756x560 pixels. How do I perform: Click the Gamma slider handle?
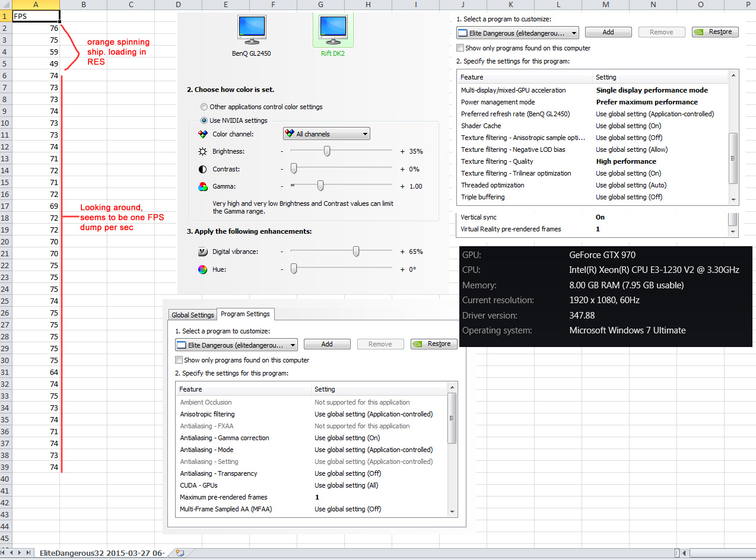pos(320,186)
